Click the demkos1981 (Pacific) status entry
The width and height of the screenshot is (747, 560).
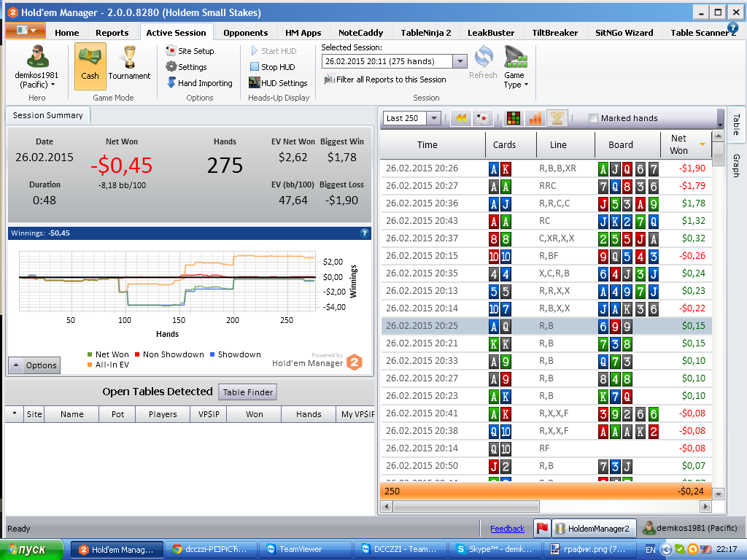coord(690,528)
